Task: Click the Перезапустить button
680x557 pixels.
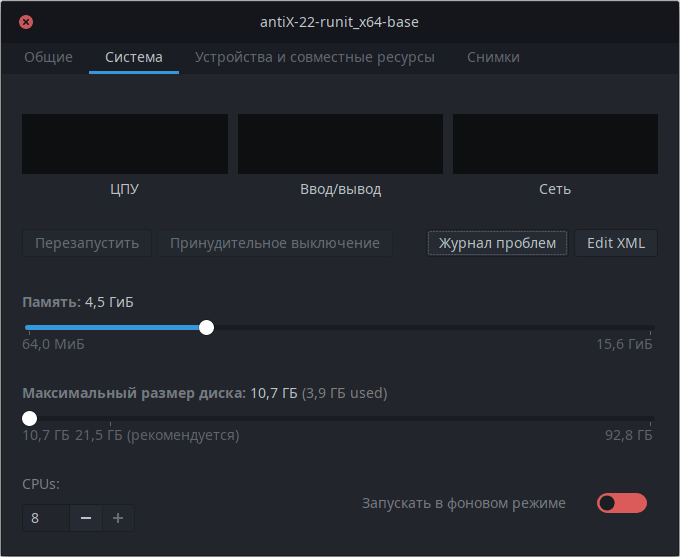Action: [87, 243]
